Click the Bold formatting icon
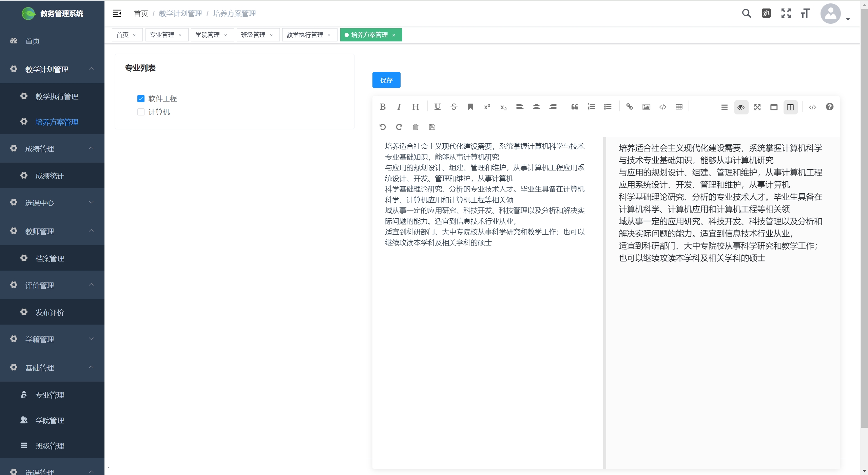Screen dimensions: 868x475 click(x=383, y=107)
